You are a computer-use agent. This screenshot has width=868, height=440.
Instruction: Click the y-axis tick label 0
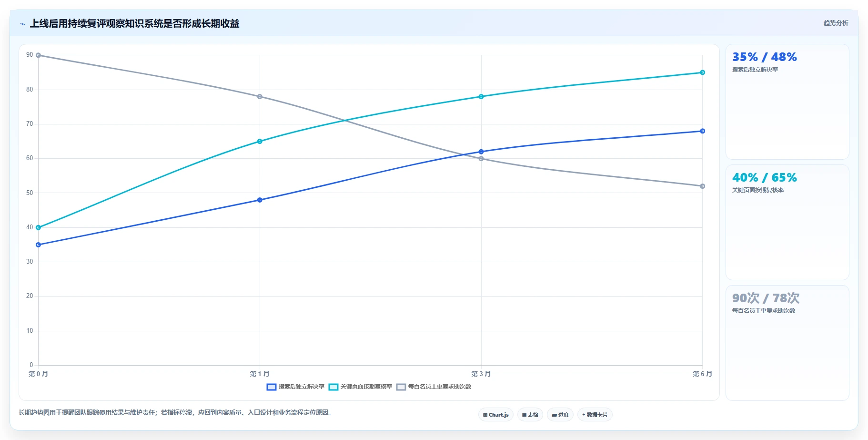click(31, 365)
